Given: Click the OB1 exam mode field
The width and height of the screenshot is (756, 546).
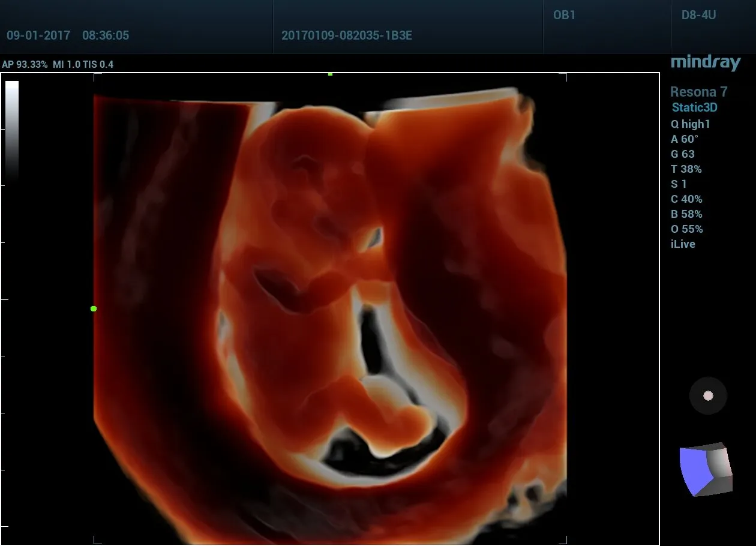Looking at the screenshot, I should tap(564, 16).
